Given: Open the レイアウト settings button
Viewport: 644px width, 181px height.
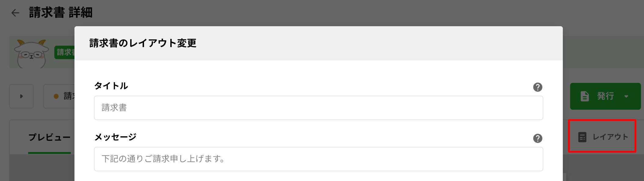Looking at the screenshot, I should click(602, 137).
